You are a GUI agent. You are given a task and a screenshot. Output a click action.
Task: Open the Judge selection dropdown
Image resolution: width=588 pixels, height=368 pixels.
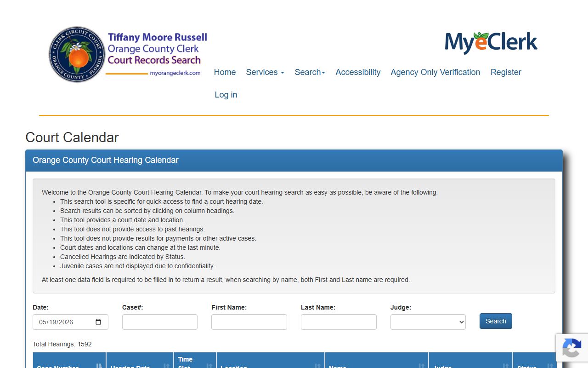[428, 322]
